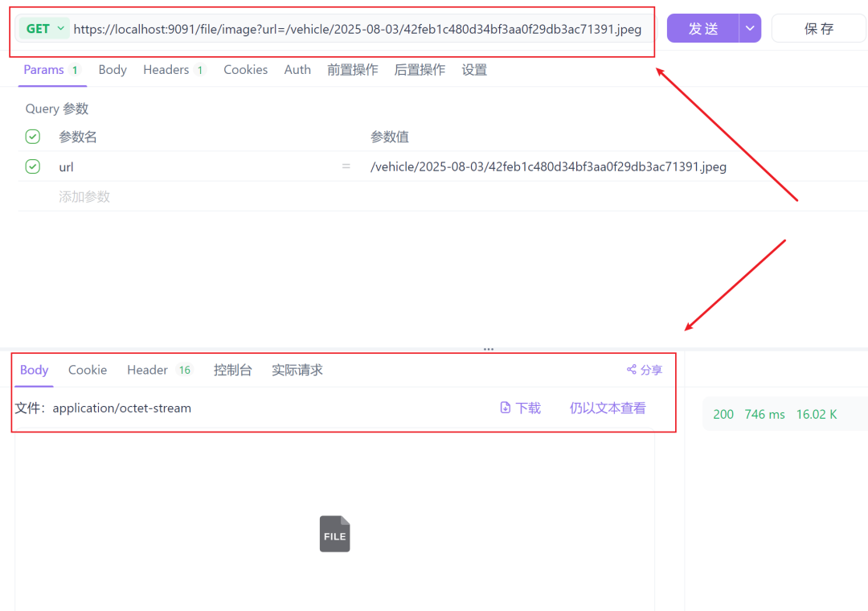Viewport: 868px width, 611px height.
Task: Open the Cookie response tab
Action: point(87,370)
